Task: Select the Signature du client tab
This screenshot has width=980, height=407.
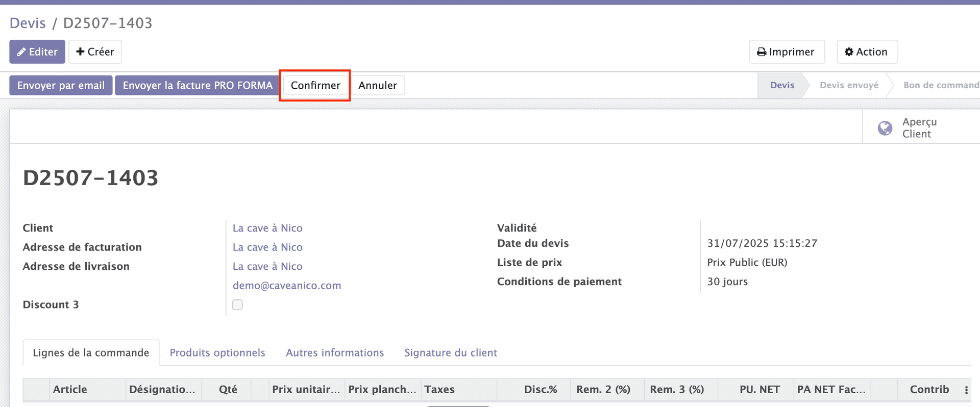Action: click(451, 353)
